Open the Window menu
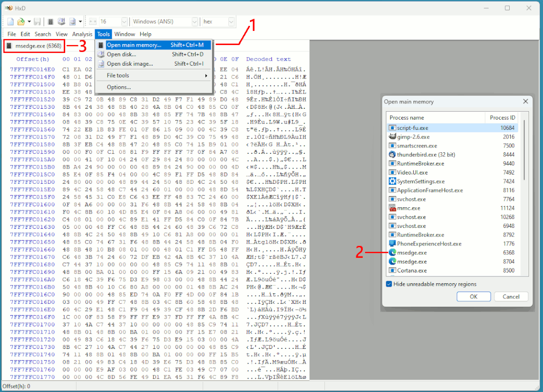The width and height of the screenshot is (543, 392). coord(124,34)
